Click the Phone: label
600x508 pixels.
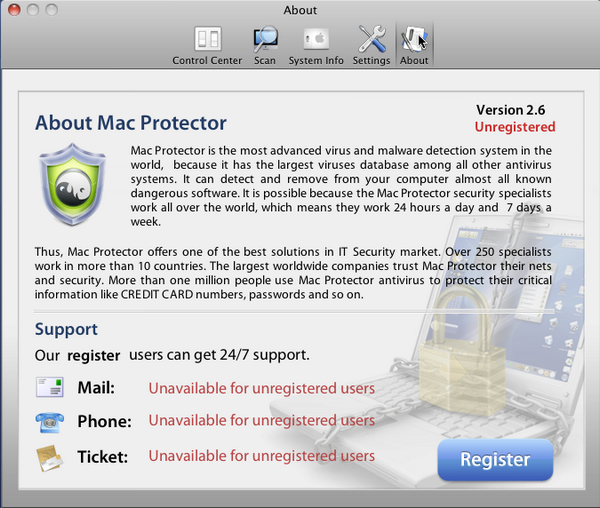(x=104, y=422)
